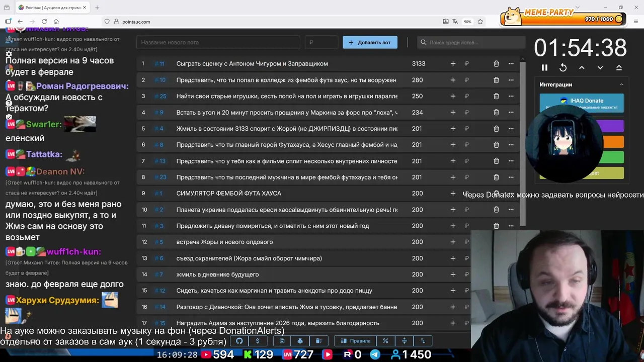Add amount to lot Жмиль в состоянии 3133
The image size is (644, 362).
tap(453, 129)
